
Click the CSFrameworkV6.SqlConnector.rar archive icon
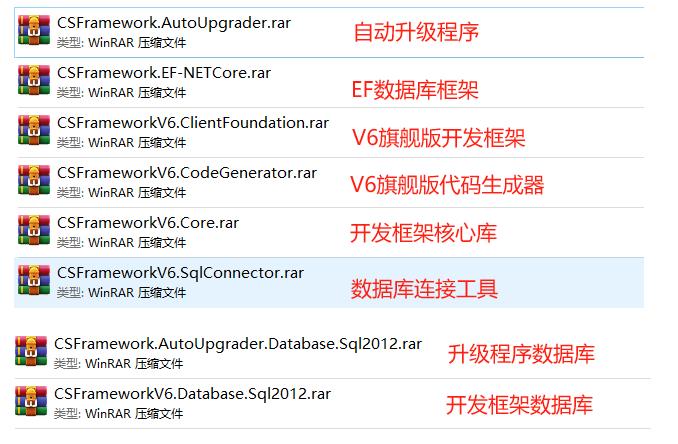[34, 281]
